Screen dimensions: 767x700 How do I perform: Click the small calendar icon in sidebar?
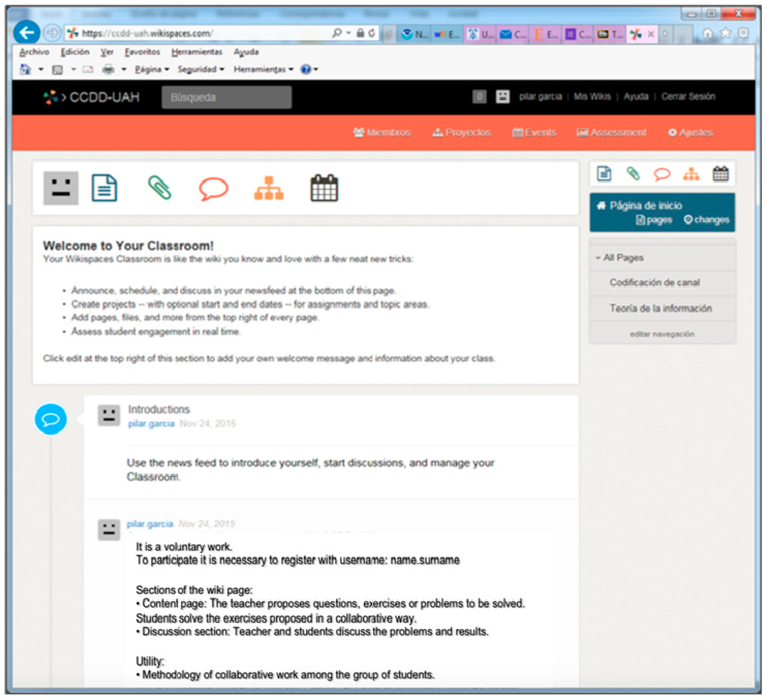point(720,174)
